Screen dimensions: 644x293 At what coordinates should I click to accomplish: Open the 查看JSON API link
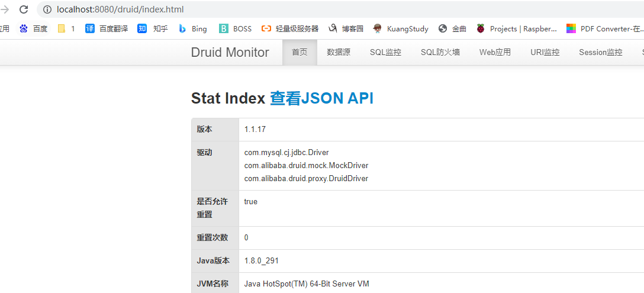[x=321, y=99]
